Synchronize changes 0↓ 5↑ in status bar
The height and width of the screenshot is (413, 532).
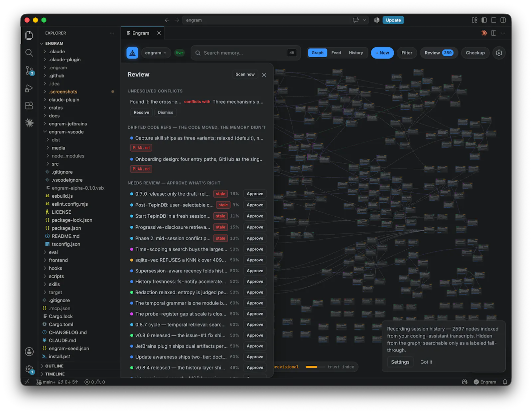coord(68,382)
